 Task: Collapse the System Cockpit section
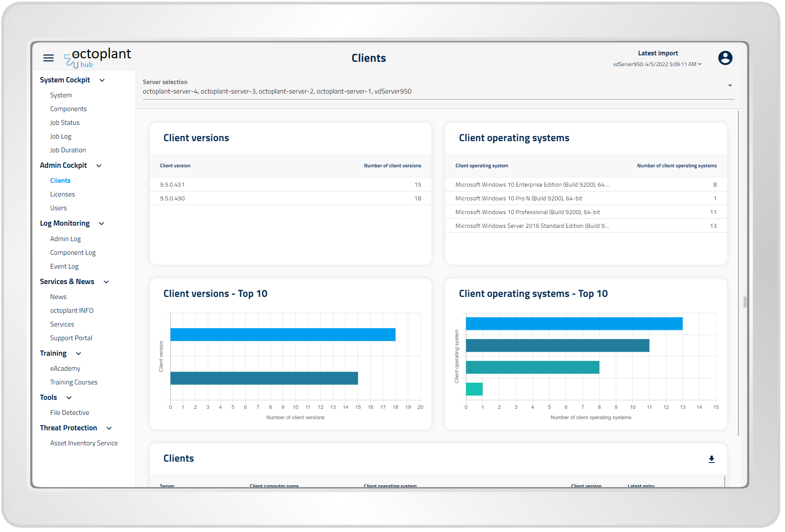pos(102,80)
